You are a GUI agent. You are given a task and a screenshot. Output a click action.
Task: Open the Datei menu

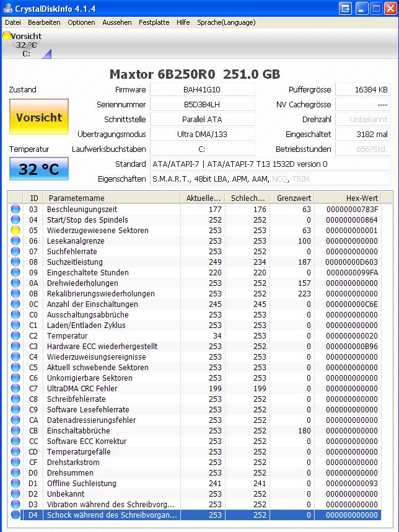coord(13,22)
